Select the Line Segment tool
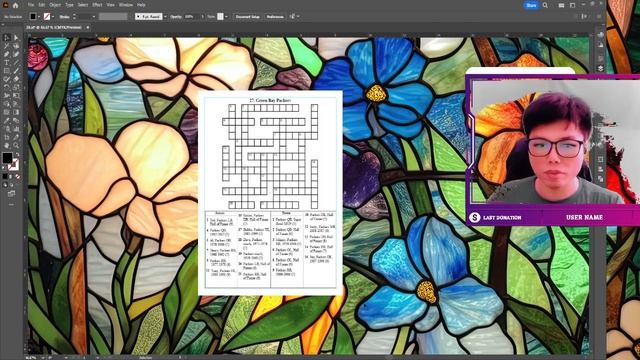 click(x=16, y=62)
